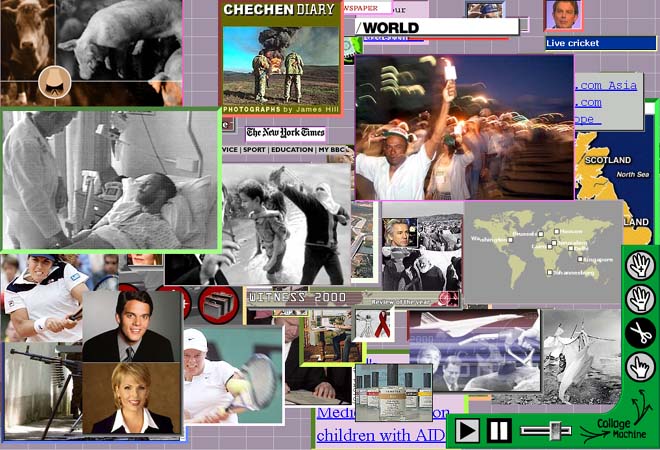Select the tennis player in white cap photo
Image resolution: width=660 pixels, height=450 pixels.
click(233, 375)
